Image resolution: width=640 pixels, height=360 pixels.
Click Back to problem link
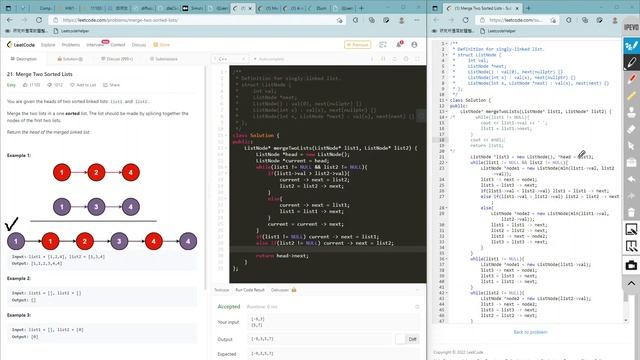[x=530, y=332]
